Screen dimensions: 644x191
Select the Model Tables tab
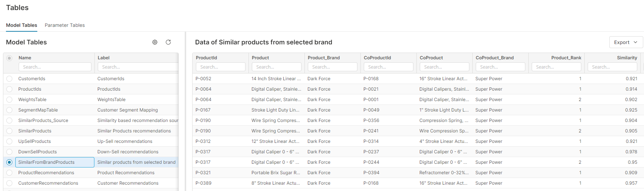click(22, 25)
